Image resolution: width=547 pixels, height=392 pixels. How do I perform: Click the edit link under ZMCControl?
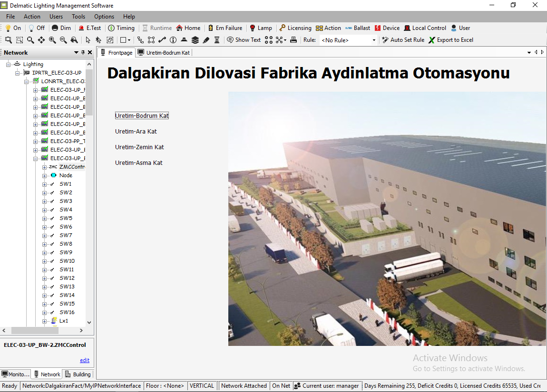point(85,360)
